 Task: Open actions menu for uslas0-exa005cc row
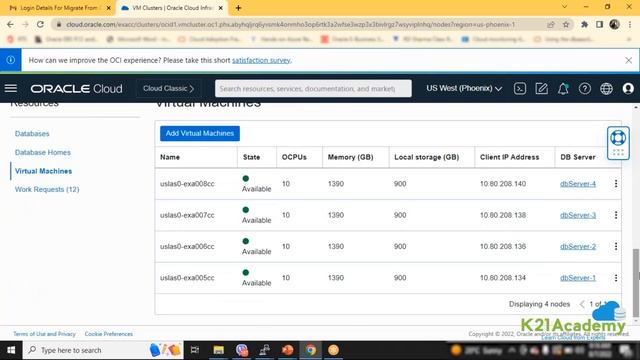point(616,278)
